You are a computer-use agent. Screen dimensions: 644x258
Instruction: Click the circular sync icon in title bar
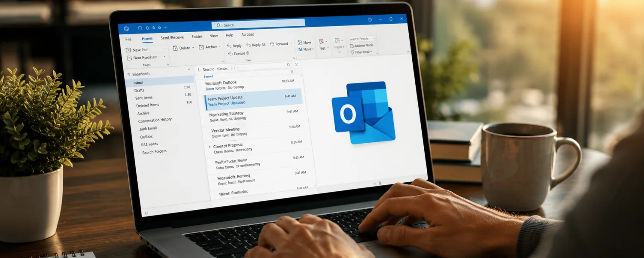click(140, 28)
